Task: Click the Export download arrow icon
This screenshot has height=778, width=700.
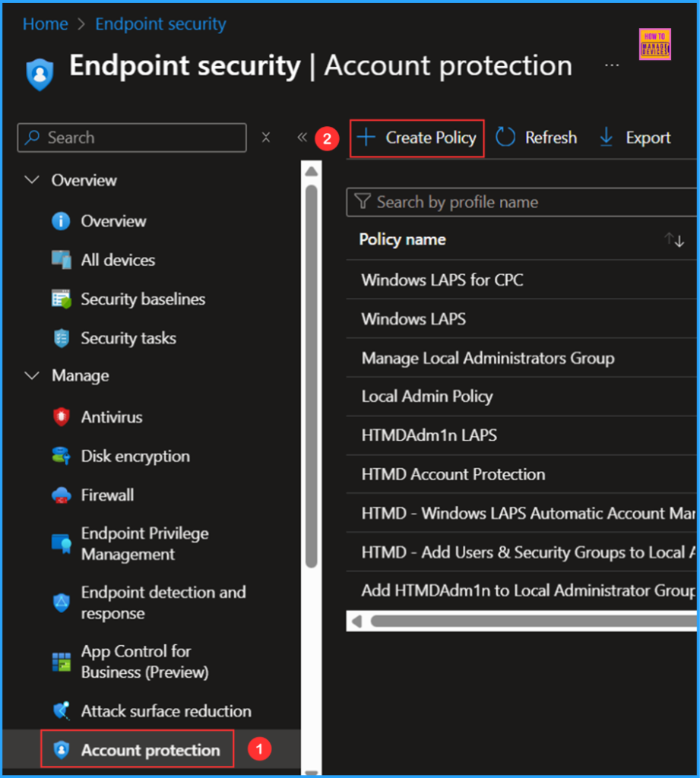Action: click(x=607, y=137)
